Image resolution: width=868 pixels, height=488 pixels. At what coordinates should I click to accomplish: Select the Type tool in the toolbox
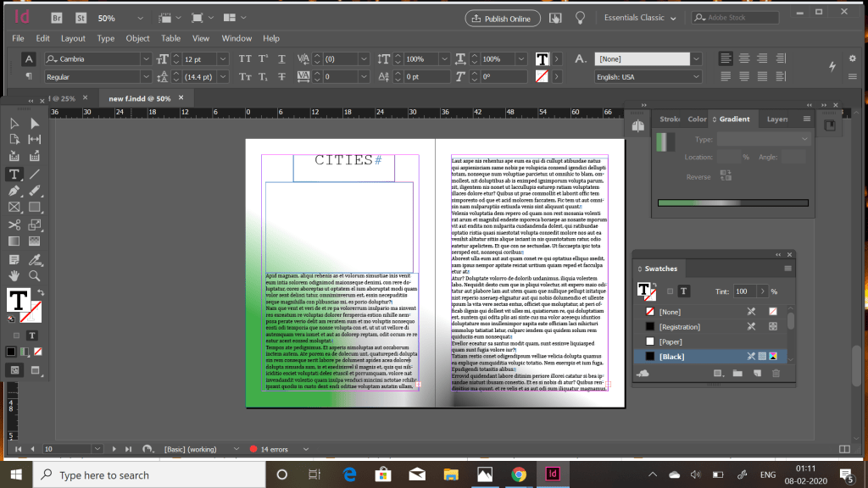click(14, 174)
